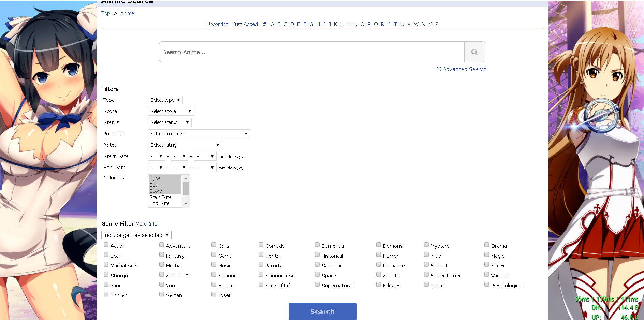Toggle the Josei genre checkbox

click(x=214, y=294)
